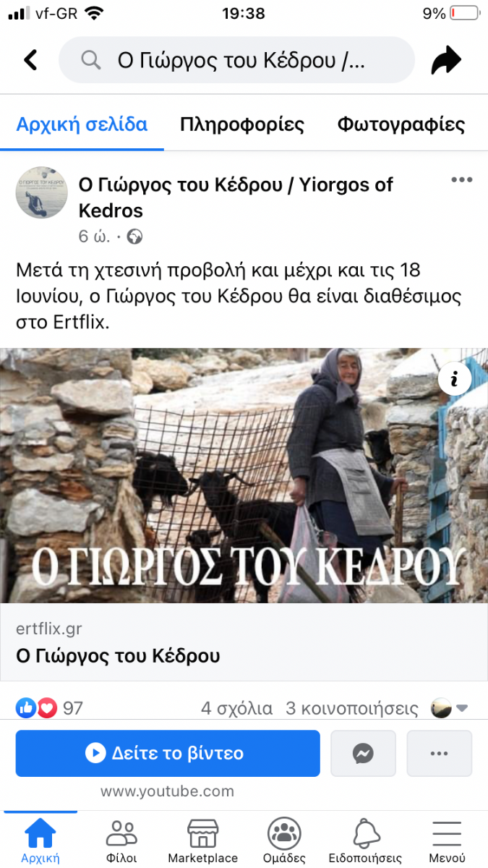Expand the reaction identity dropdown arrow
This screenshot has width=488, height=868.
[x=463, y=708]
